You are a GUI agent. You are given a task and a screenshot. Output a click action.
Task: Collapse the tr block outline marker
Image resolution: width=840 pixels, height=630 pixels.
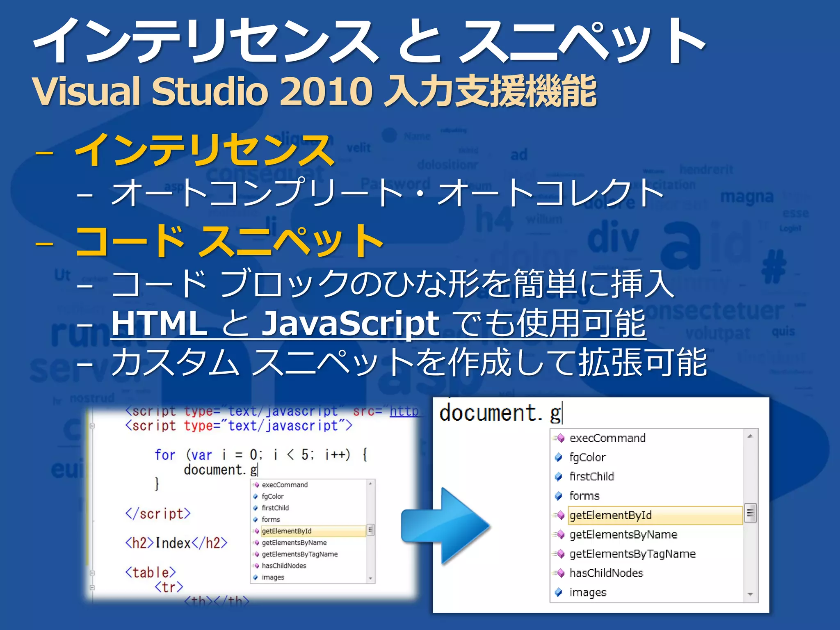(92, 588)
